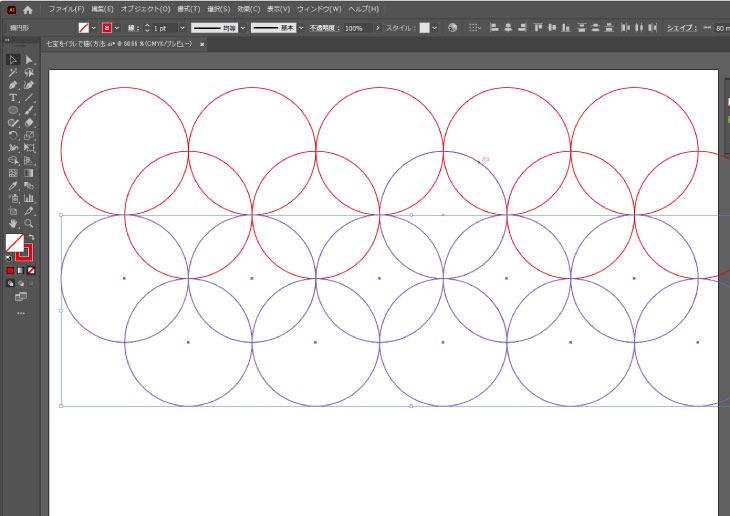Select the Hand tool
The width and height of the screenshot is (730, 516).
(x=13, y=223)
